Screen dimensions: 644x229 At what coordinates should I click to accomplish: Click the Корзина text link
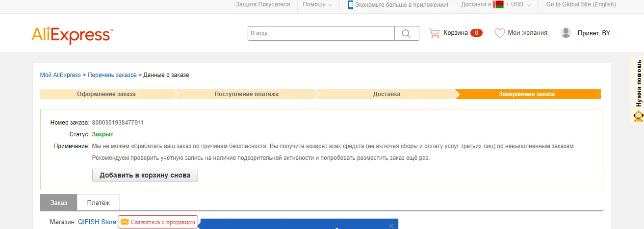pos(456,33)
